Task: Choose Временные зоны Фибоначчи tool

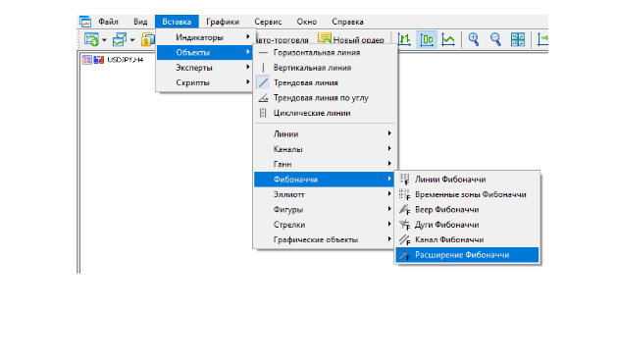Action: pos(467,194)
